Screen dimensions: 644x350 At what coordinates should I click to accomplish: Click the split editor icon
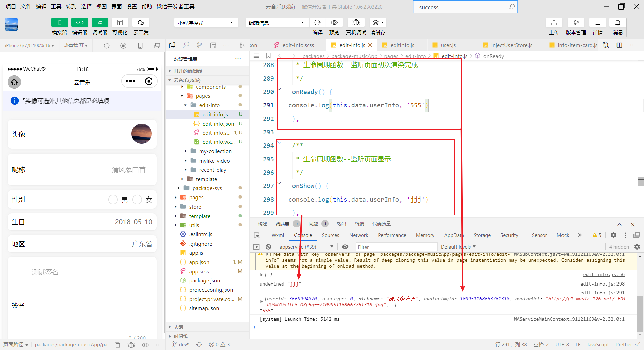(620, 45)
